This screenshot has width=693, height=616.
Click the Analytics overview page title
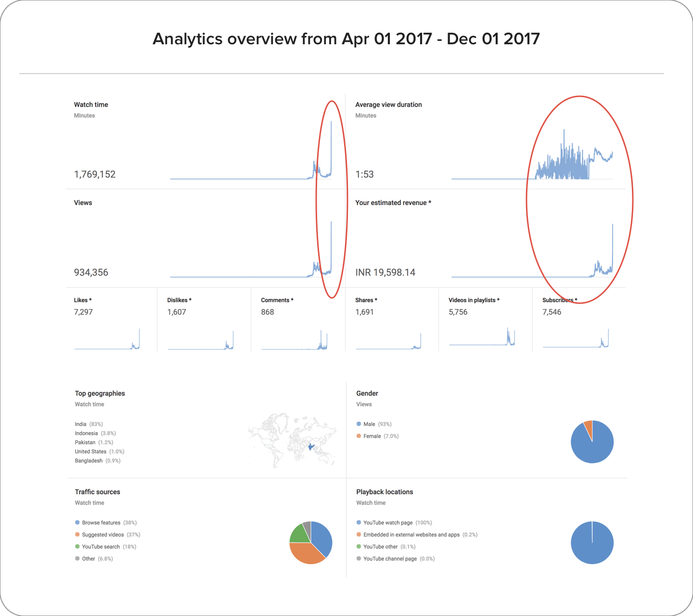(346, 38)
